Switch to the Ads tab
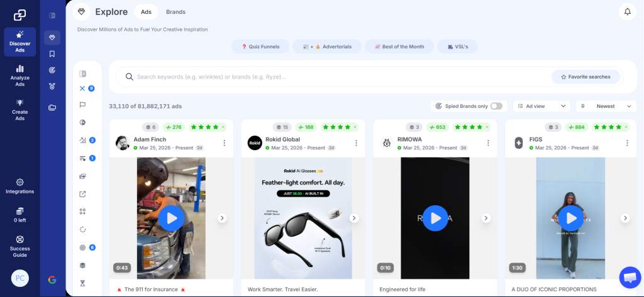644x297 pixels. pyautogui.click(x=146, y=12)
